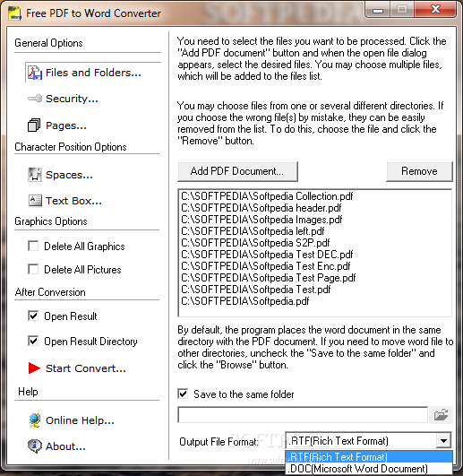This screenshot has height=476, width=463.
Task: Click the app icon in title bar
Action: [14, 13]
